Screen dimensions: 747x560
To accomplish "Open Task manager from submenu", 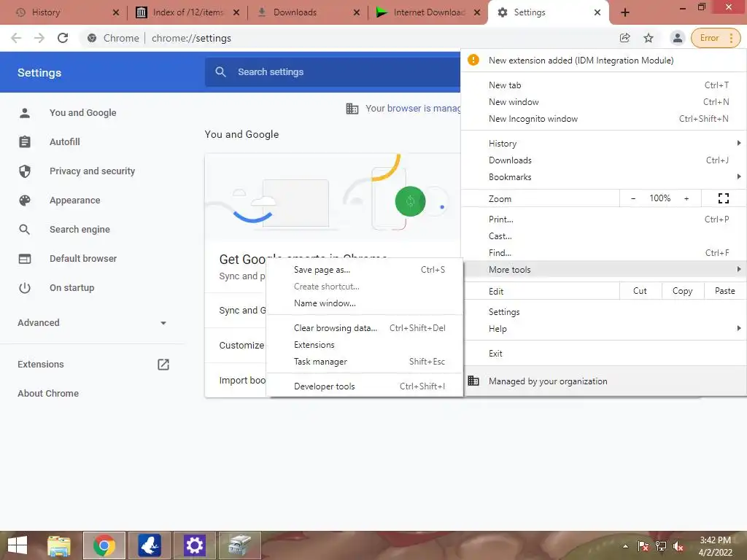I will pyautogui.click(x=365, y=362).
